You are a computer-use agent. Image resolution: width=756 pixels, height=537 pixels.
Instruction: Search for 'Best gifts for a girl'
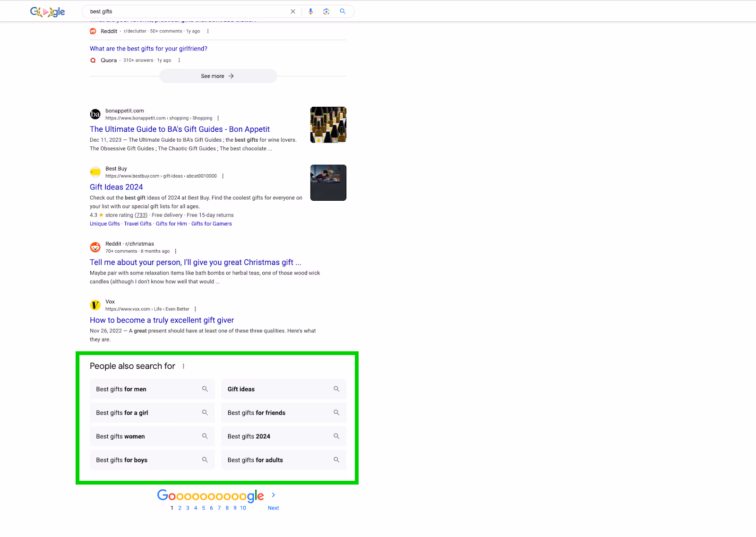152,413
